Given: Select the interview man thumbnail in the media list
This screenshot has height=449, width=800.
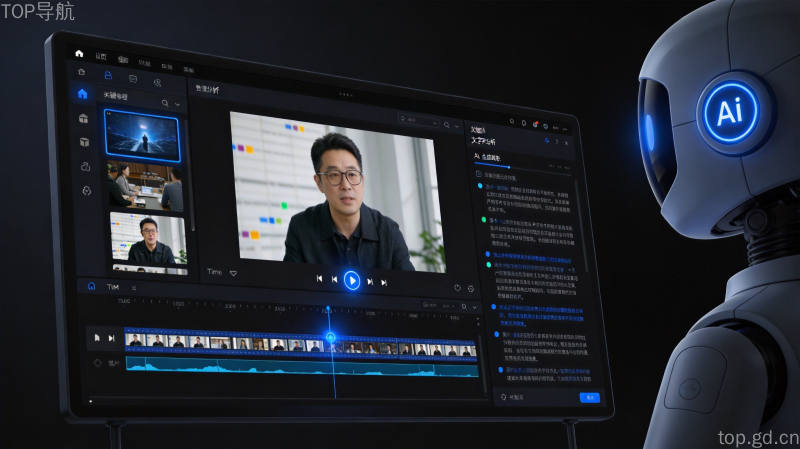Looking at the screenshot, I should 148,238.
